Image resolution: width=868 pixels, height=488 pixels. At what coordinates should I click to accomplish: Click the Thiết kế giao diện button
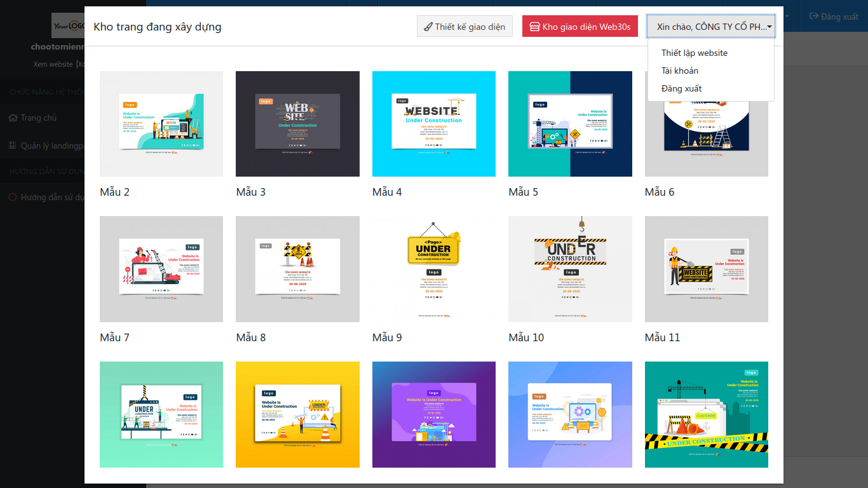pos(465,27)
